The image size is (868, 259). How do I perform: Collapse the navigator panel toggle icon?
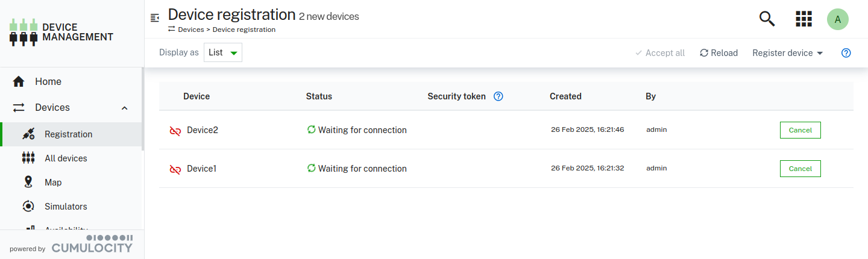tap(155, 17)
